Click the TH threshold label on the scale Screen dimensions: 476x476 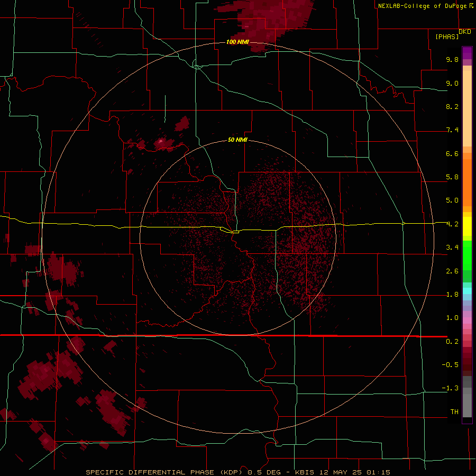click(x=454, y=412)
